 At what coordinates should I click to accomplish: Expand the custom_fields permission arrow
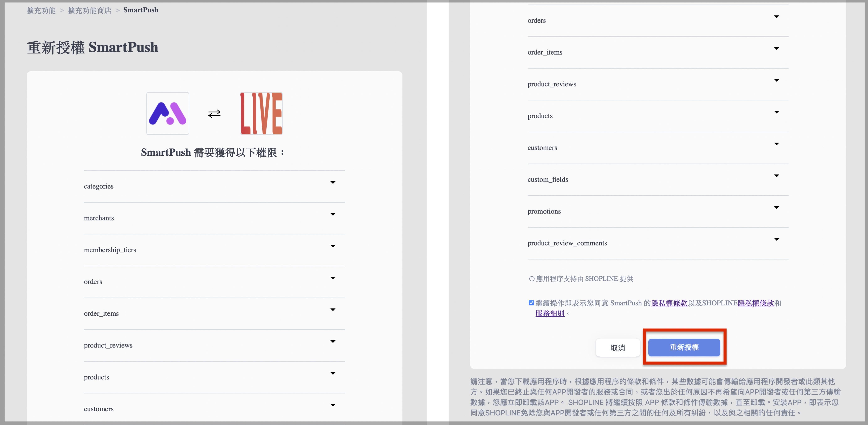point(776,176)
